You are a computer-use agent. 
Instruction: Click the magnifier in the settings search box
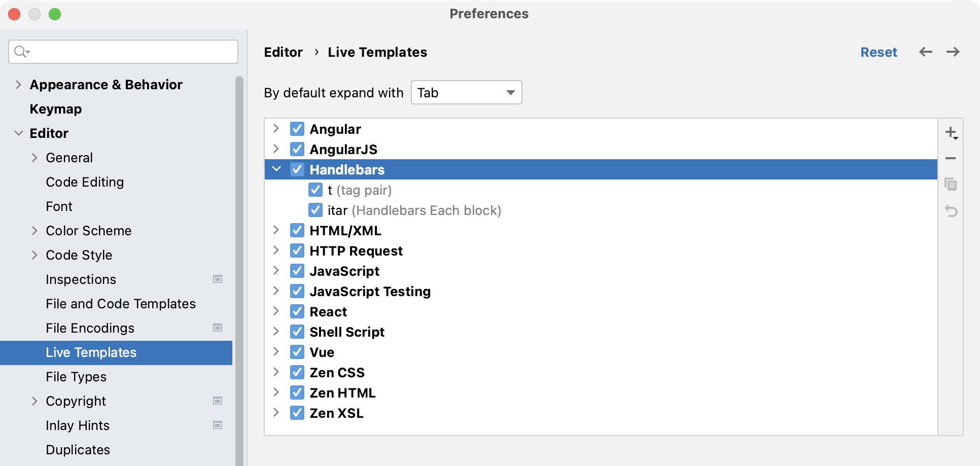[x=20, y=51]
